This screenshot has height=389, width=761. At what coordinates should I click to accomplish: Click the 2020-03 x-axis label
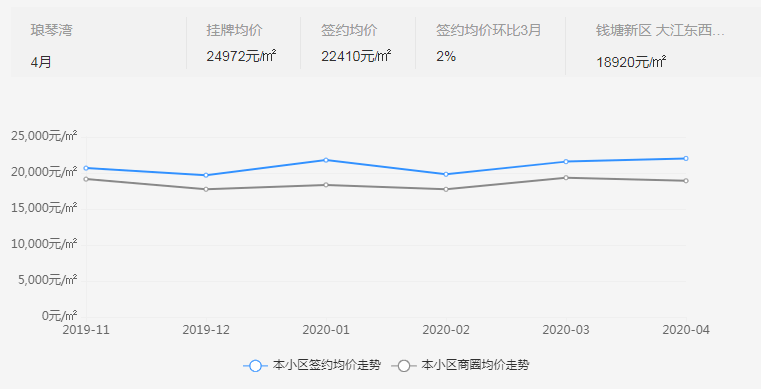(x=566, y=330)
